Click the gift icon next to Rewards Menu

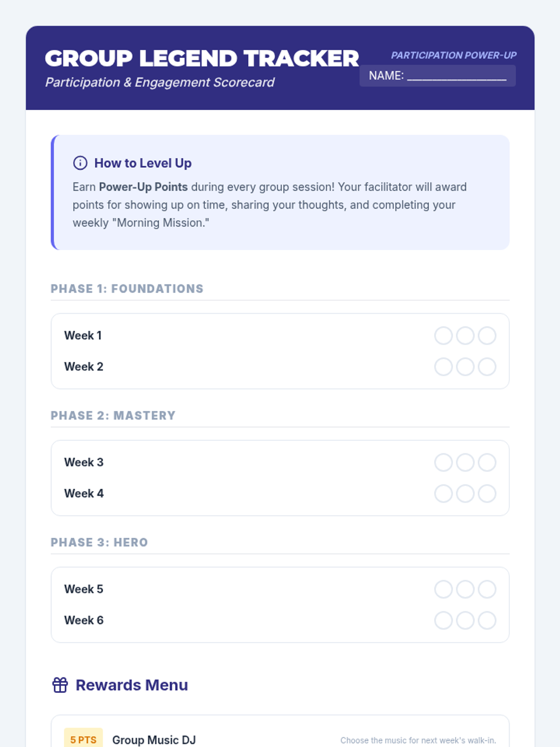60,685
